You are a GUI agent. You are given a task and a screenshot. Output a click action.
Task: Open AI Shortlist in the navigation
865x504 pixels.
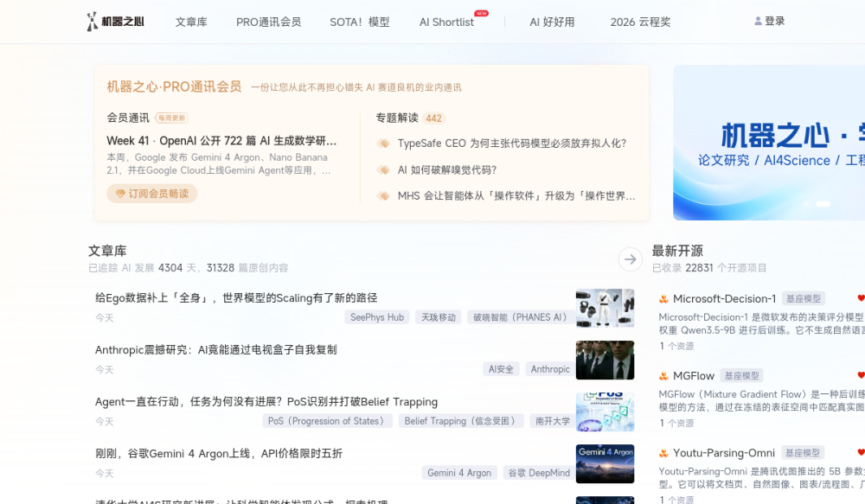click(x=446, y=22)
